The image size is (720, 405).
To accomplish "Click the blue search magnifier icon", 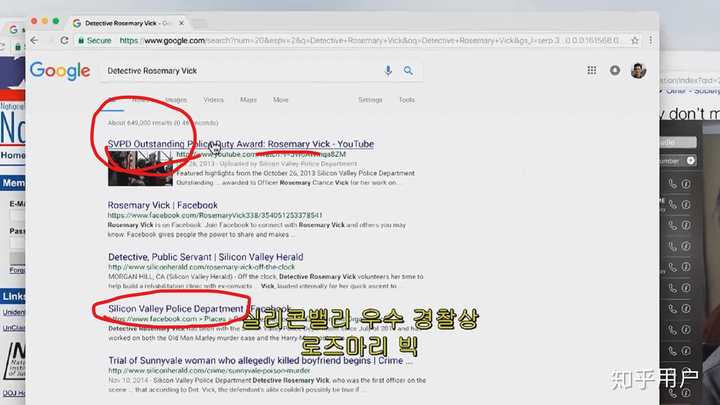I will click(408, 71).
